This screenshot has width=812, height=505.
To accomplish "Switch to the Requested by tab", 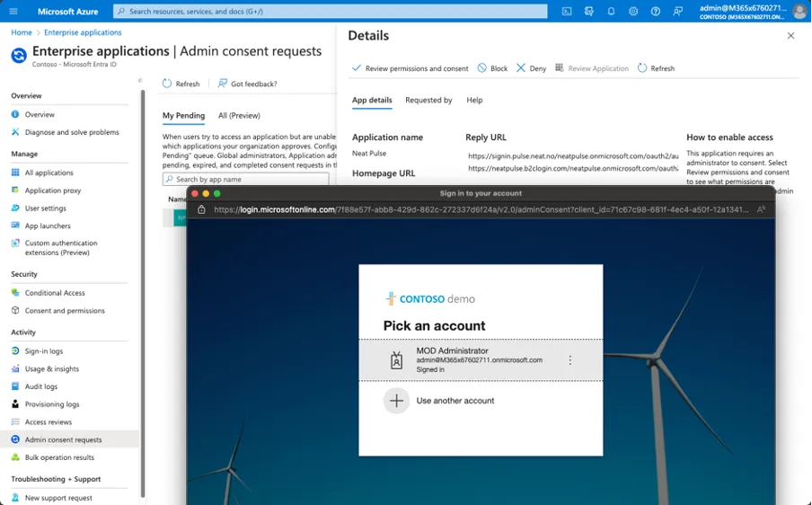I will [428, 101].
